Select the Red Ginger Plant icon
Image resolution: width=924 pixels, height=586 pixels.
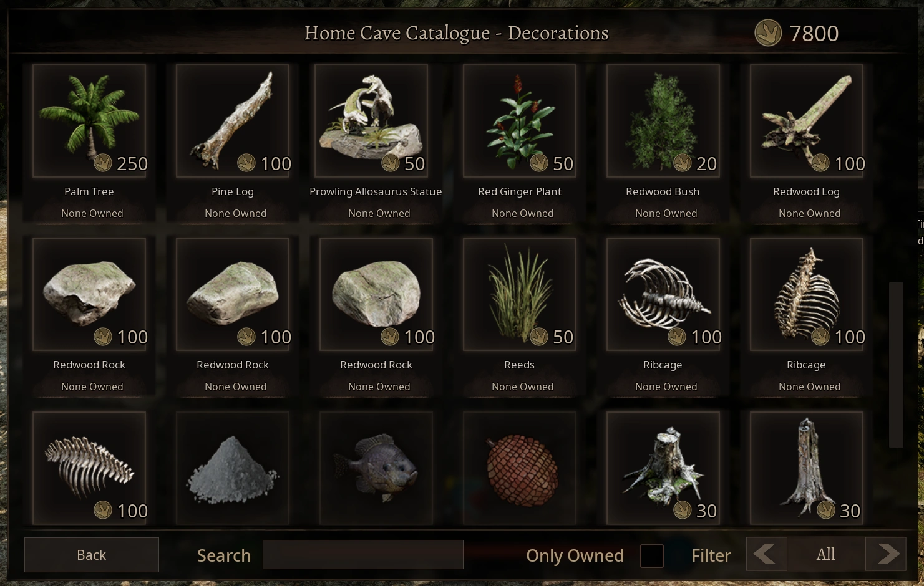(520, 121)
